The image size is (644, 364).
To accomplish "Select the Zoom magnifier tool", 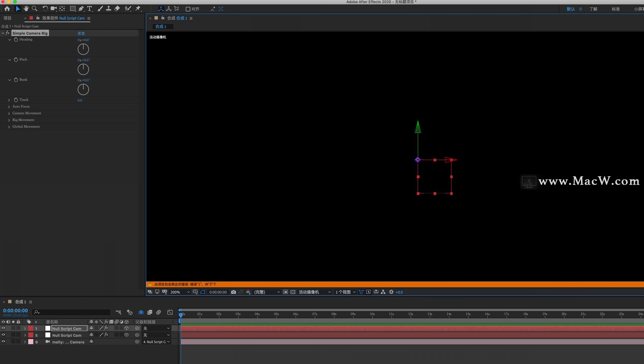I will point(35,9).
